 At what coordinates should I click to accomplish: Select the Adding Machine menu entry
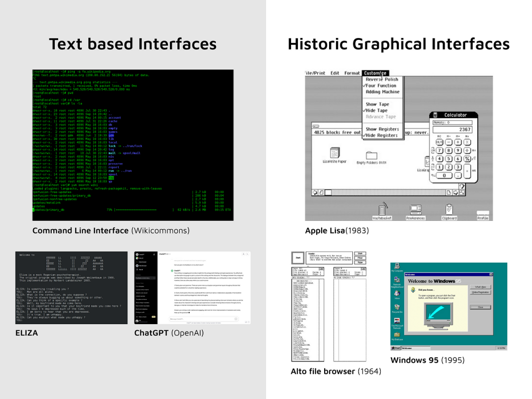click(x=382, y=92)
